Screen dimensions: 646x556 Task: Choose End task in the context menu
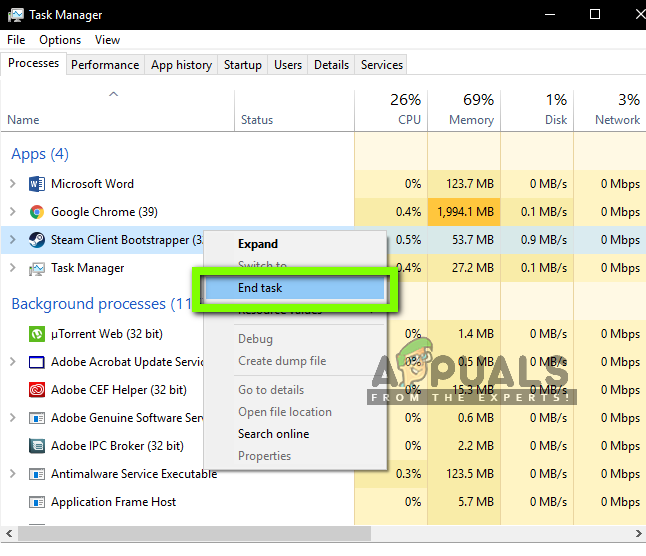click(x=295, y=287)
